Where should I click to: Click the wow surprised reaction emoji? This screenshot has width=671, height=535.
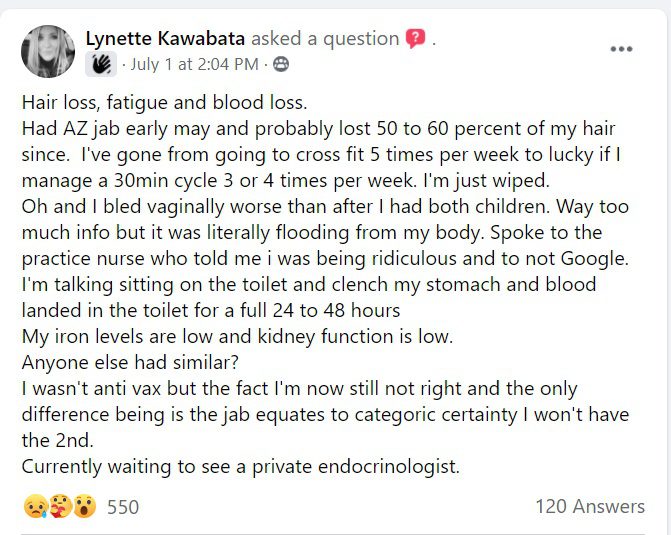84,507
